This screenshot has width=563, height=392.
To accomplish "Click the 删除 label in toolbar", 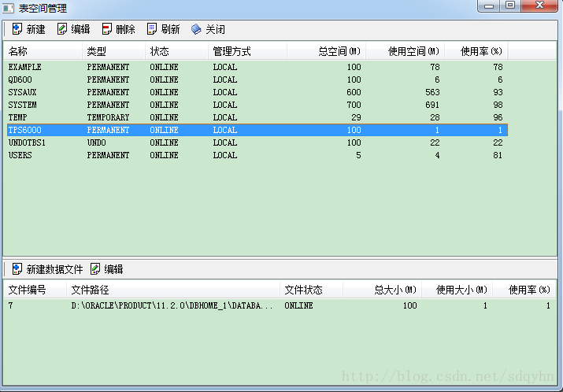I will tap(126, 29).
